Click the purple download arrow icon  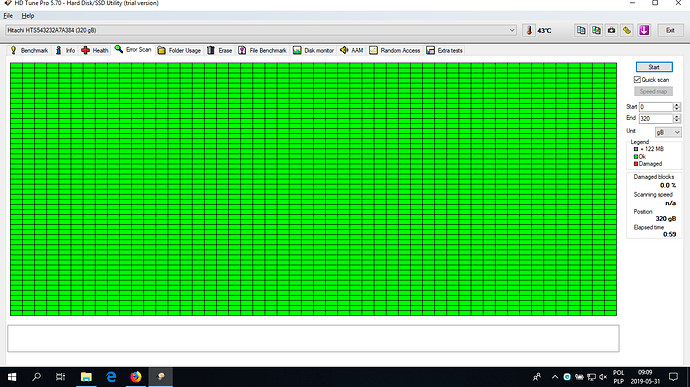(x=644, y=30)
